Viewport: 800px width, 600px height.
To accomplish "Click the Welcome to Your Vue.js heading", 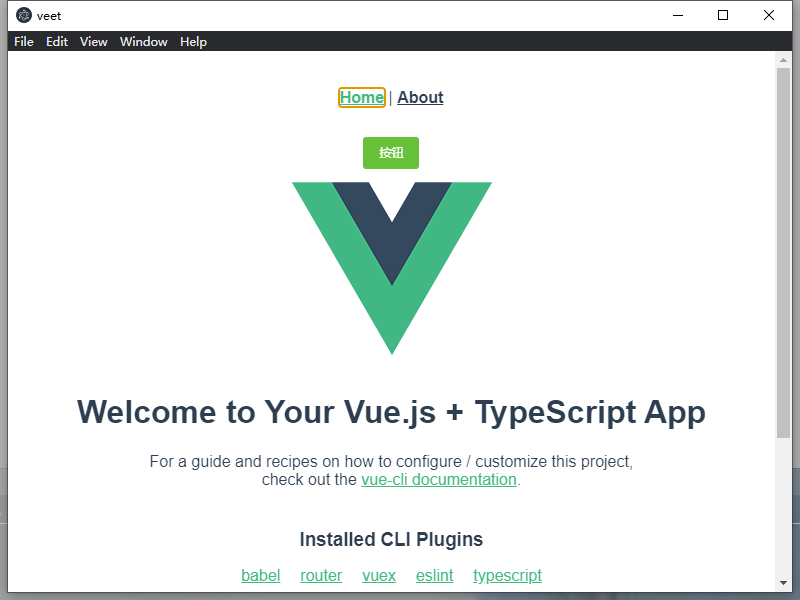I will point(391,412).
